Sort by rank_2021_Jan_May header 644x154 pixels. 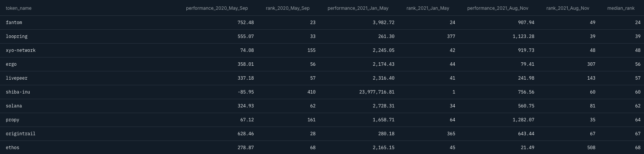click(x=428, y=8)
